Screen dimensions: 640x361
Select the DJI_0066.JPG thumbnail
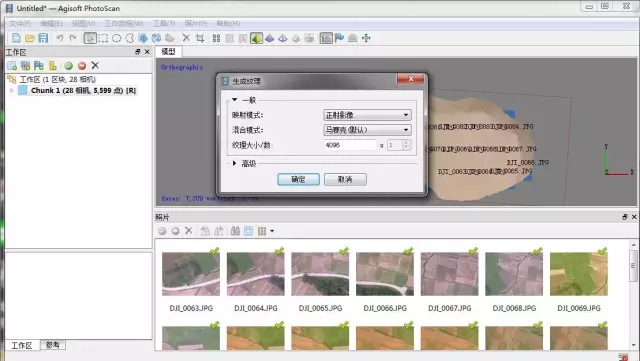[385, 274]
